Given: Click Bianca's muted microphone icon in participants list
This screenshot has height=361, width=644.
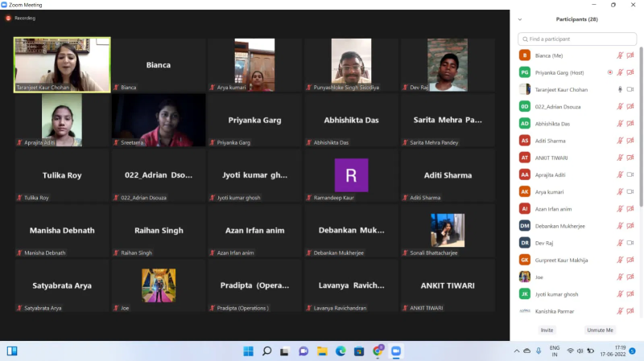Looking at the screenshot, I should [620, 55].
